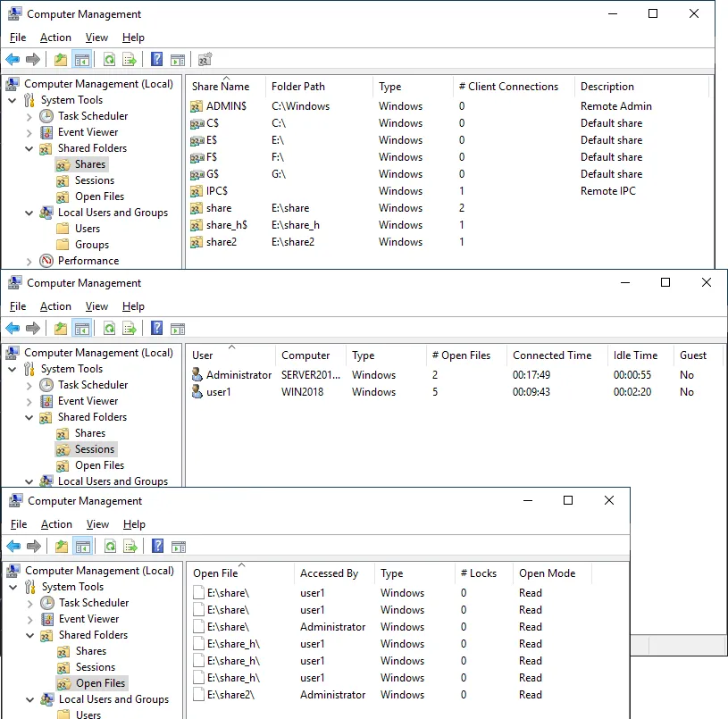Select the ADMIN$ share icon
Image resolution: width=728 pixels, height=719 pixels.
tap(197, 106)
